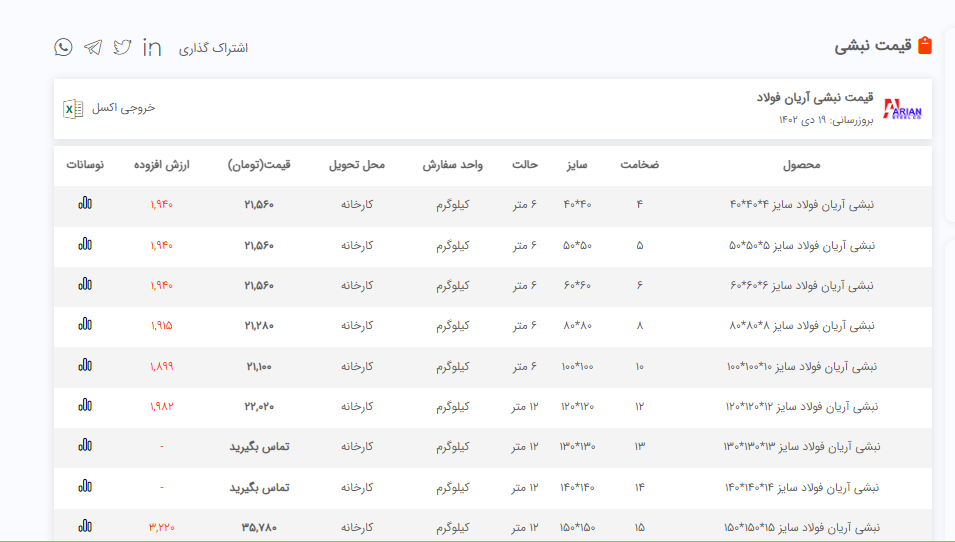Viewport: 955px width, 542px height.
Task: Open fluctuation chart for size 100*100*10 row
Action: tap(85, 366)
